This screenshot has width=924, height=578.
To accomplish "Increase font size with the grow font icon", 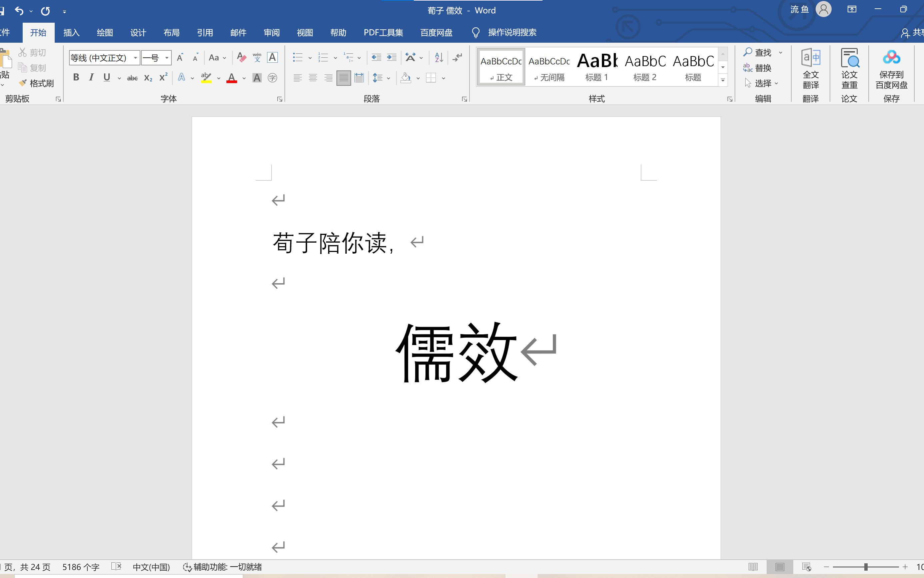I will [180, 57].
